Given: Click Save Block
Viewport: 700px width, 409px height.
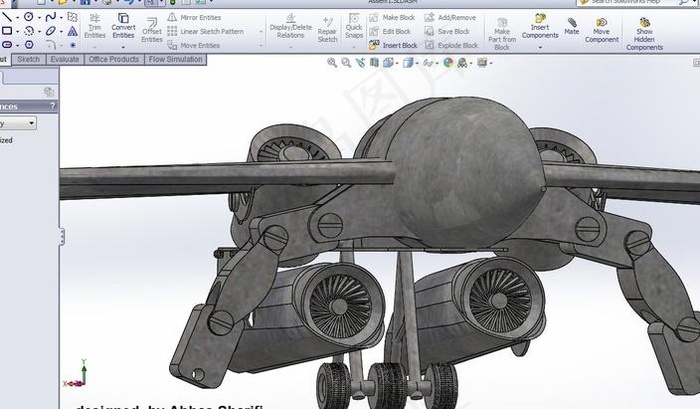Looking at the screenshot, I should [x=447, y=31].
